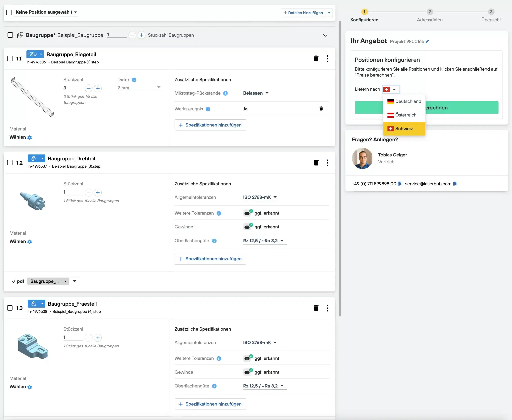Select position 1.3 checkbox

point(10,308)
